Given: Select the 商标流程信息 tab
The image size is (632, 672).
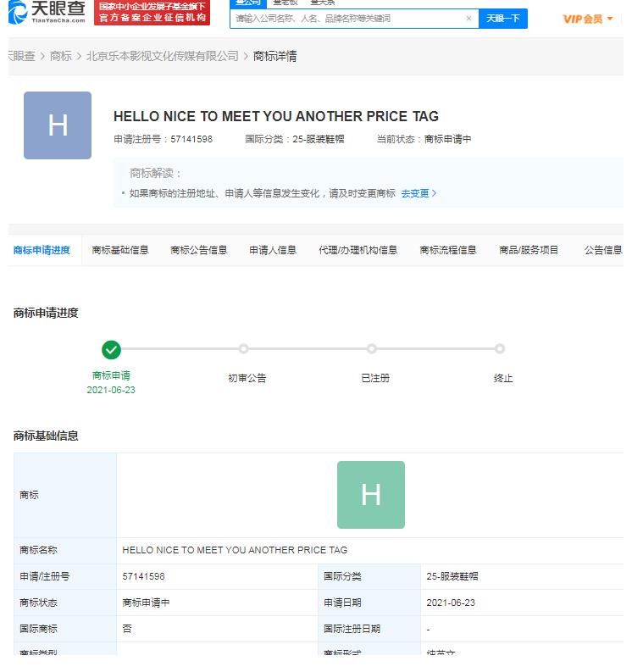Looking at the screenshot, I should click(x=448, y=250).
